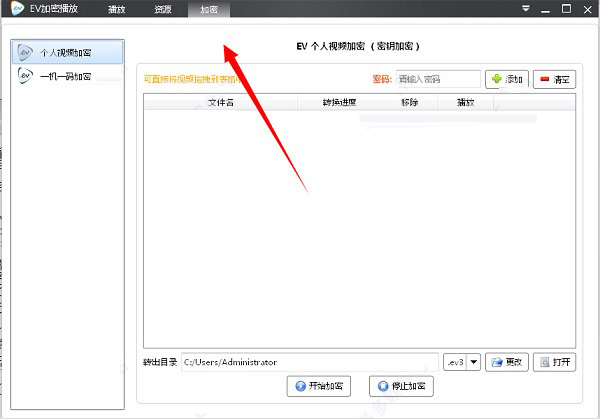600x419 pixels.
Task: Click the icon on the 打开 button
Action: point(545,362)
